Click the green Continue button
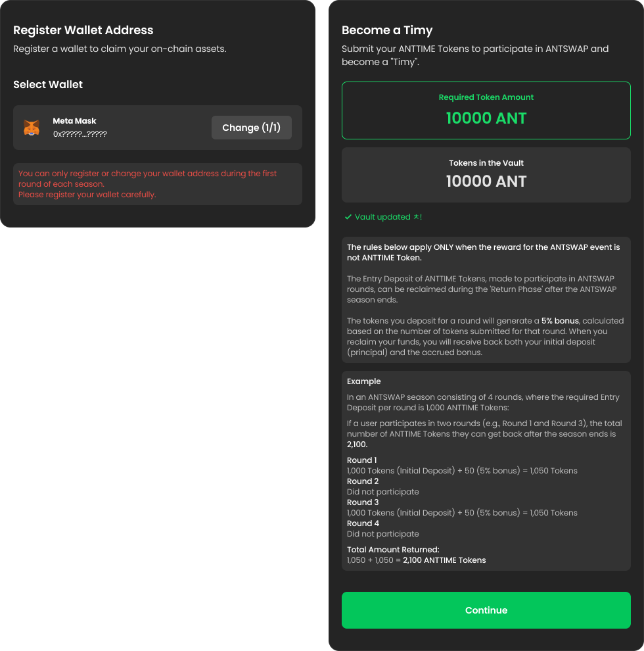644x651 pixels. pos(486,610)
